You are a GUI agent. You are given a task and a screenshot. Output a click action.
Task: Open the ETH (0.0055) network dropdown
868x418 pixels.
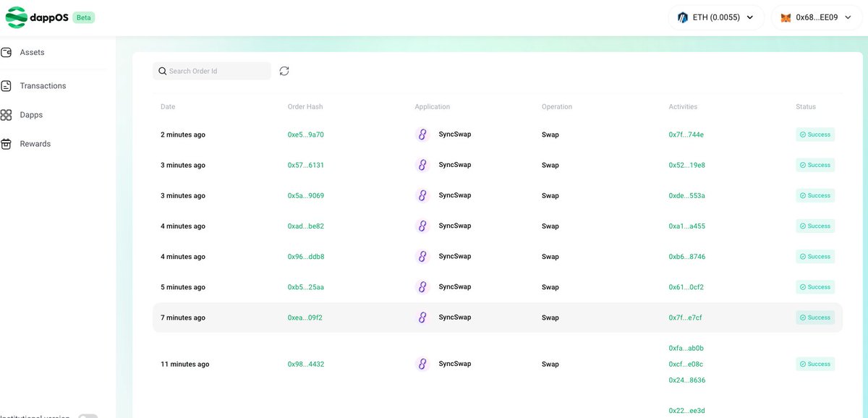[716, 17]
